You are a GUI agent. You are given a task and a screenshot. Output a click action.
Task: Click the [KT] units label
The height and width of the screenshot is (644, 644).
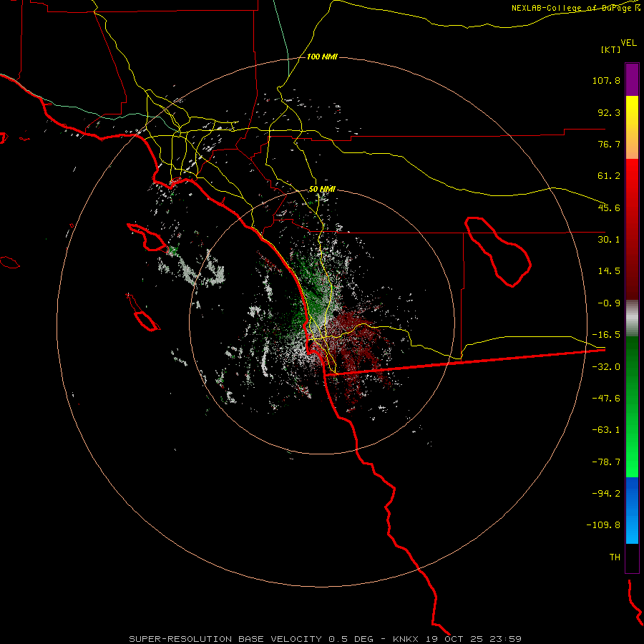click(611, 49)
